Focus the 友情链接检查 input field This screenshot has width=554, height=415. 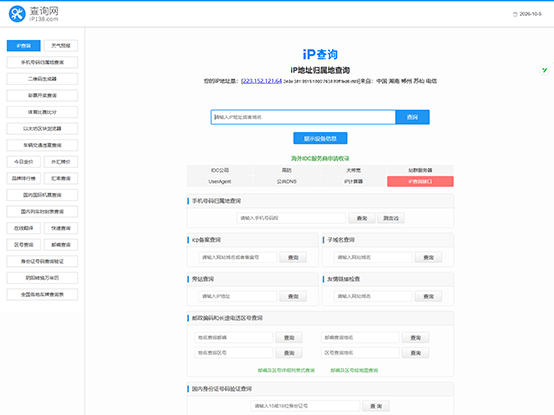point(373,296)
